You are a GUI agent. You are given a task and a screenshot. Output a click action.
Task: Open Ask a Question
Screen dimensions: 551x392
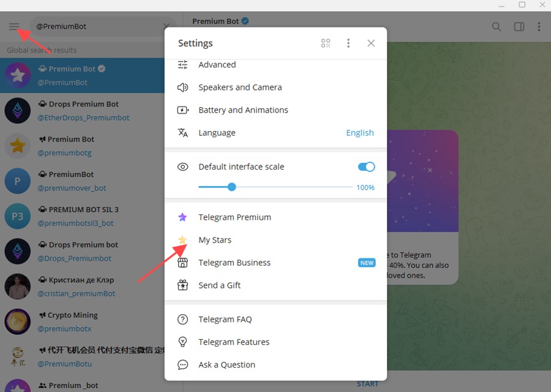pos(275,365)
